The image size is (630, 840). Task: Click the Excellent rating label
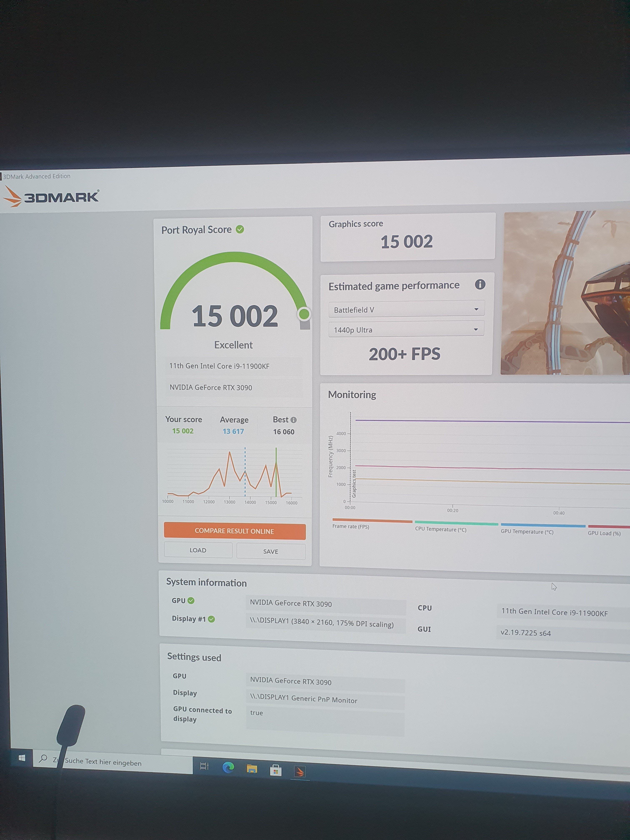coord(233,345)
